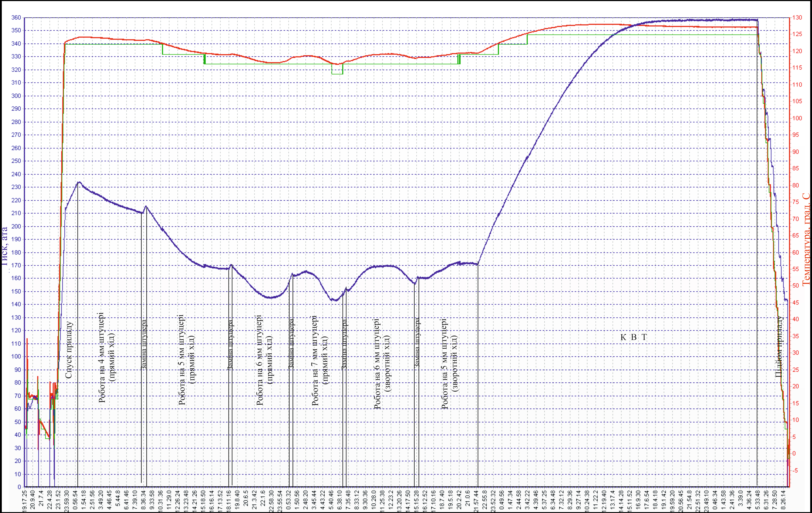The image size is (812, 513).
Task: Select the 180 pressure axis value
Action: [x=16, y=253]
